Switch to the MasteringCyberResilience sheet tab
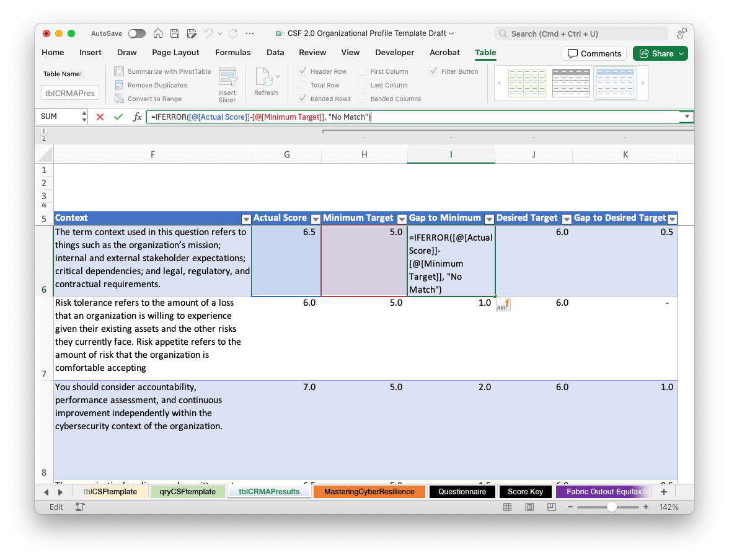The height and width of the screenshot is (560, 729). tap(369, 492)
